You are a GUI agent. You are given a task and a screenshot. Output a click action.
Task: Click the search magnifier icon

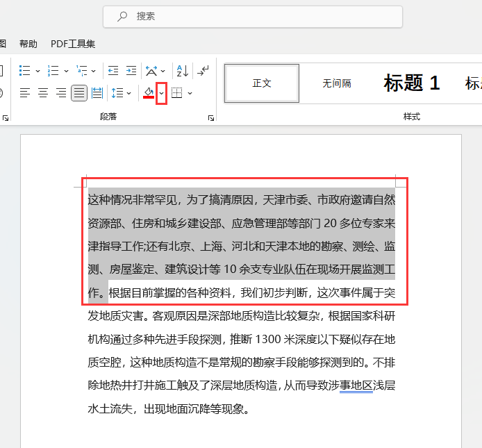point(122,16)
